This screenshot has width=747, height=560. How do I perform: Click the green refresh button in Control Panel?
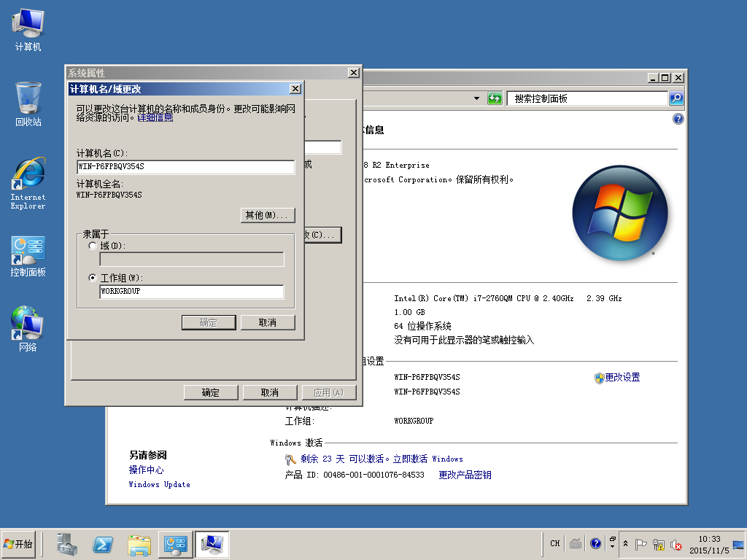pyautogui.click(x=495, y=98)
